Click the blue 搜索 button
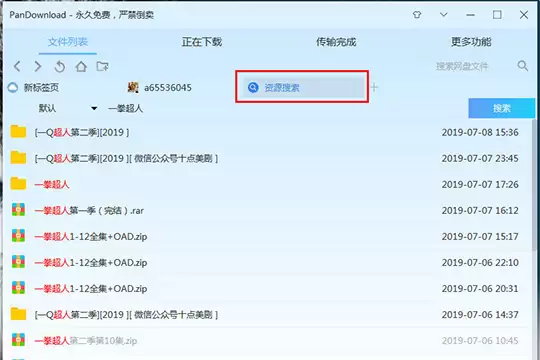 (501, 108)
